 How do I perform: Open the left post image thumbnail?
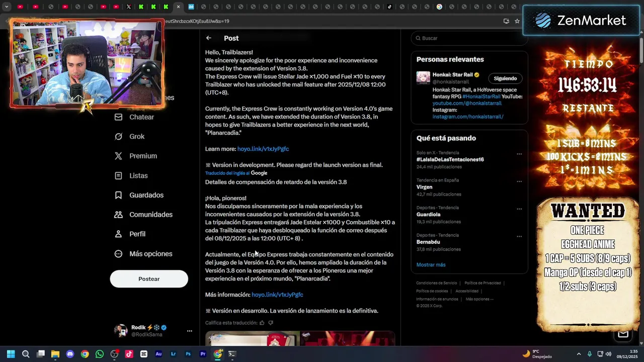click(252, 338)
